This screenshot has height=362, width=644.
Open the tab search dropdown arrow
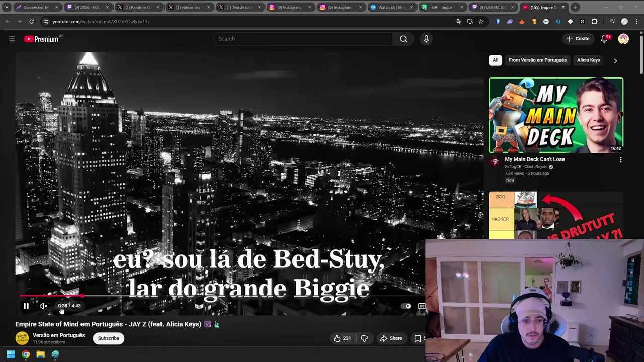point(7,7)
